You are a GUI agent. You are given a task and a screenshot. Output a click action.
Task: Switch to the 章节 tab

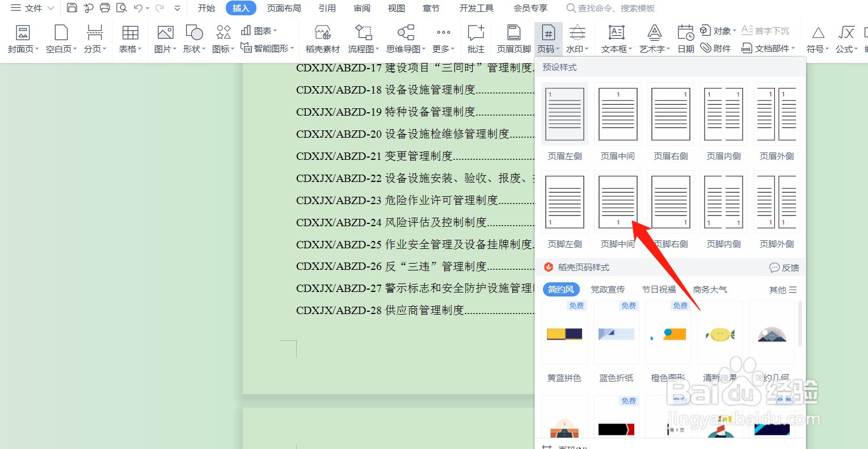(431, 8)
